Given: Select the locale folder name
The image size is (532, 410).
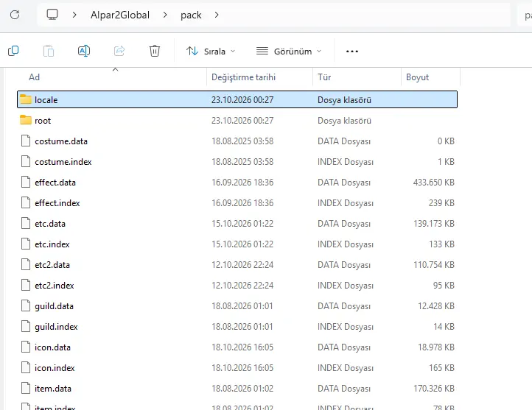Looking at the screenshot, I should (46, 100).
